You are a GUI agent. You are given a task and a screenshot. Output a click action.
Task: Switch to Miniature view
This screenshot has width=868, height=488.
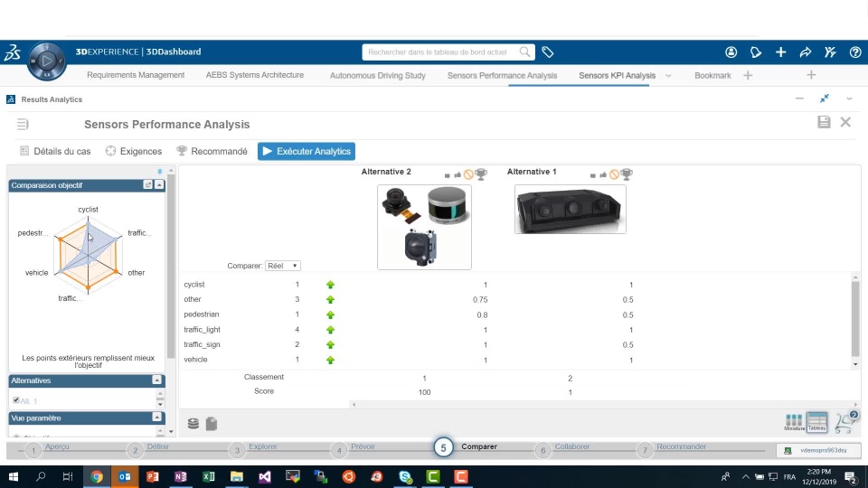click(794, 422)
